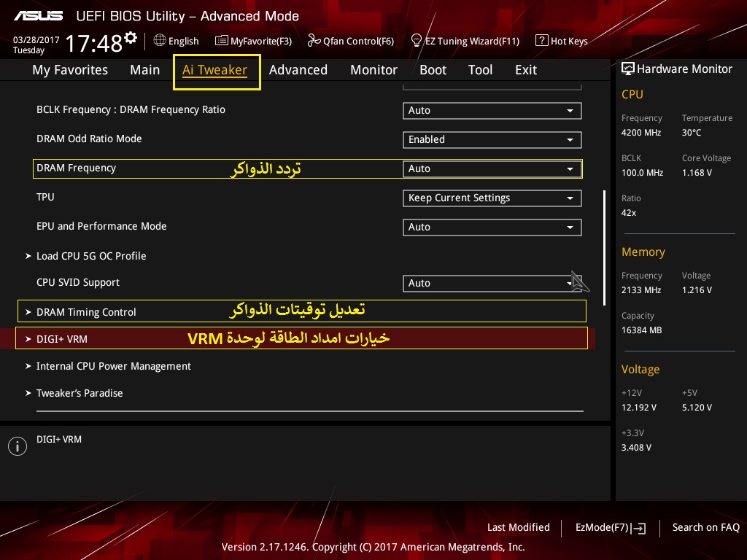Viewport: 747px width, 560px height.
Task: Click CPU frequency value 4200 MHz
Action: click(x=641, y=133)
